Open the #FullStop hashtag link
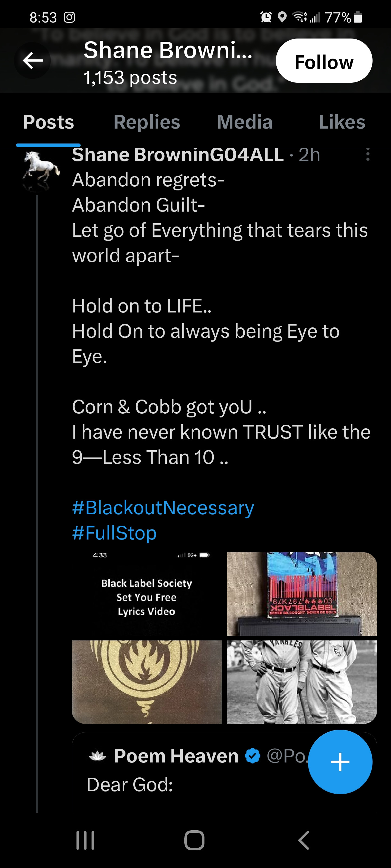The height and width of the screenshot is (868, 391). 114,533
